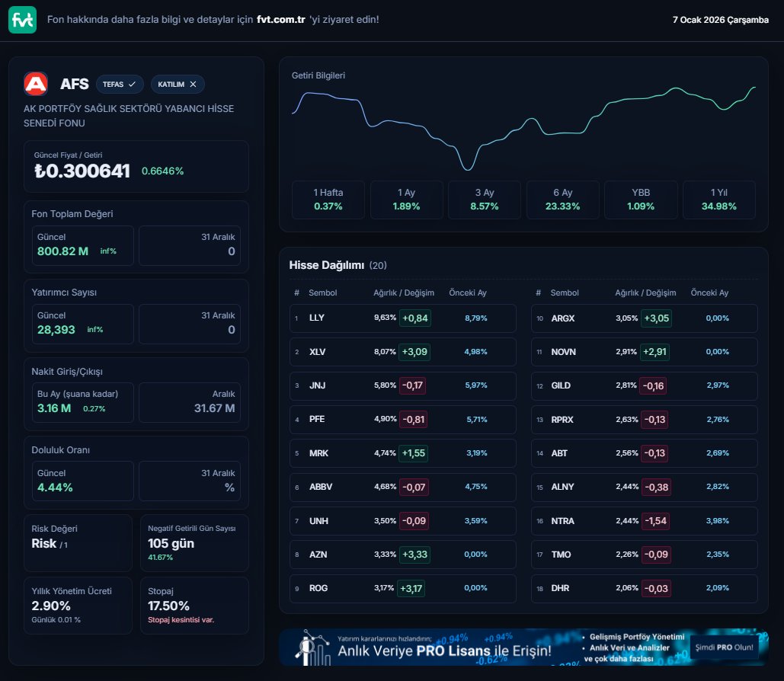
Task: Click the -1,54 change badge for NTRA
Action: coord(655,520)
